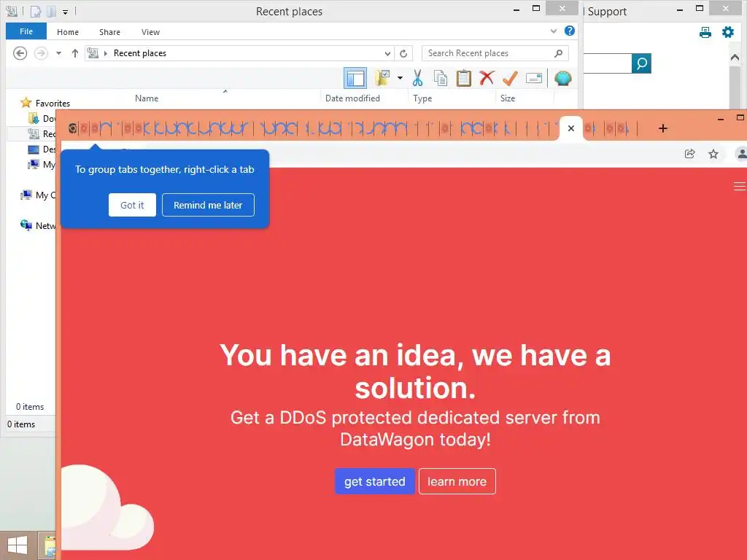Refresh the Recent places folder

point(403,53)
